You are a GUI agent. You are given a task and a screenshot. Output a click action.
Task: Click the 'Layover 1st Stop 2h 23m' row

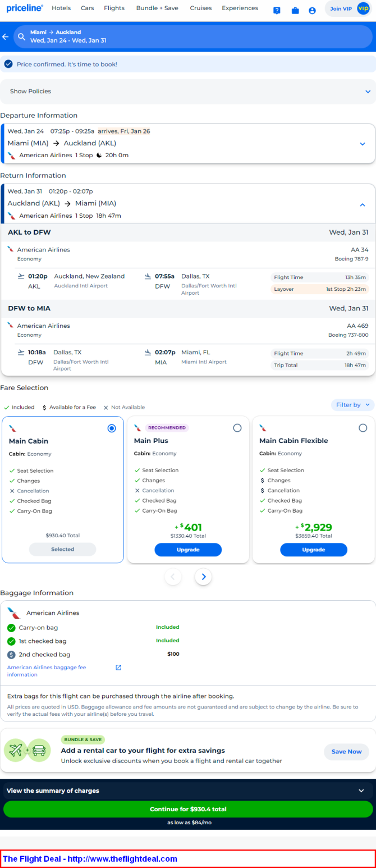(x=320, y=289)
